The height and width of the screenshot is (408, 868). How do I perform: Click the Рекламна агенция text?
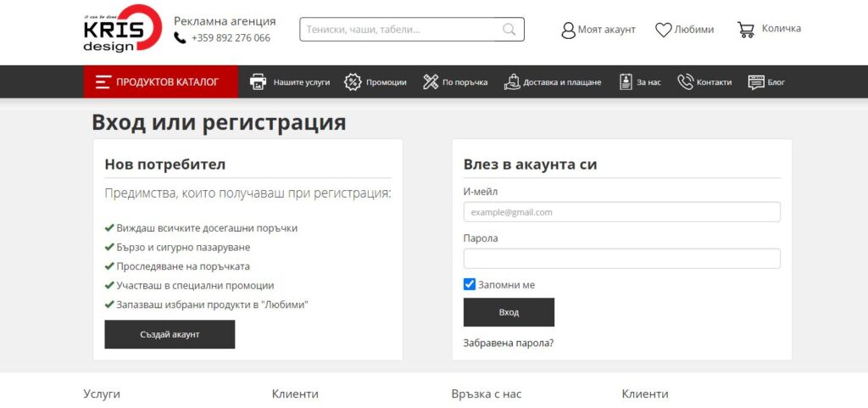[225, 21]
